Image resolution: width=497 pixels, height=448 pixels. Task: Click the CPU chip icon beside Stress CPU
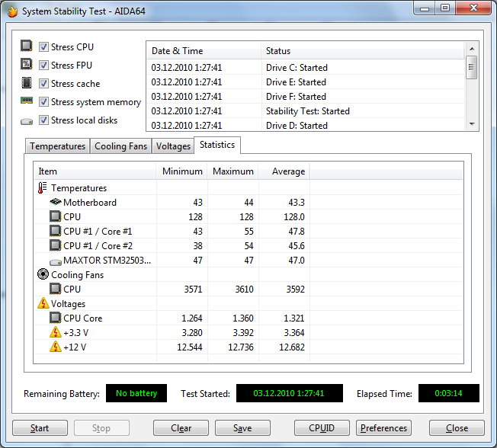pos(27,46)
